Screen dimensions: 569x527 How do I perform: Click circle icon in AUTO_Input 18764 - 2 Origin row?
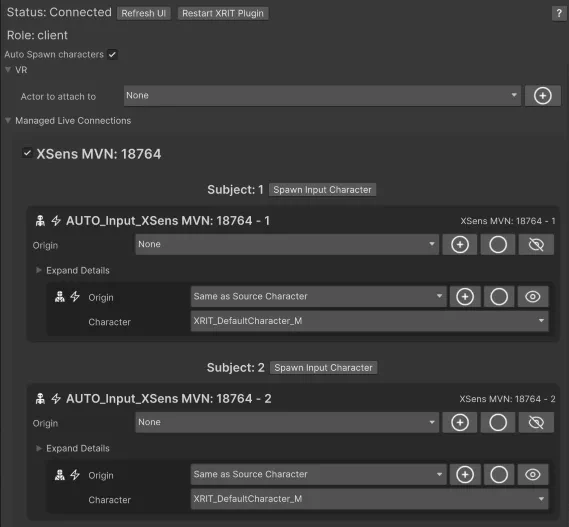[498, 422]
